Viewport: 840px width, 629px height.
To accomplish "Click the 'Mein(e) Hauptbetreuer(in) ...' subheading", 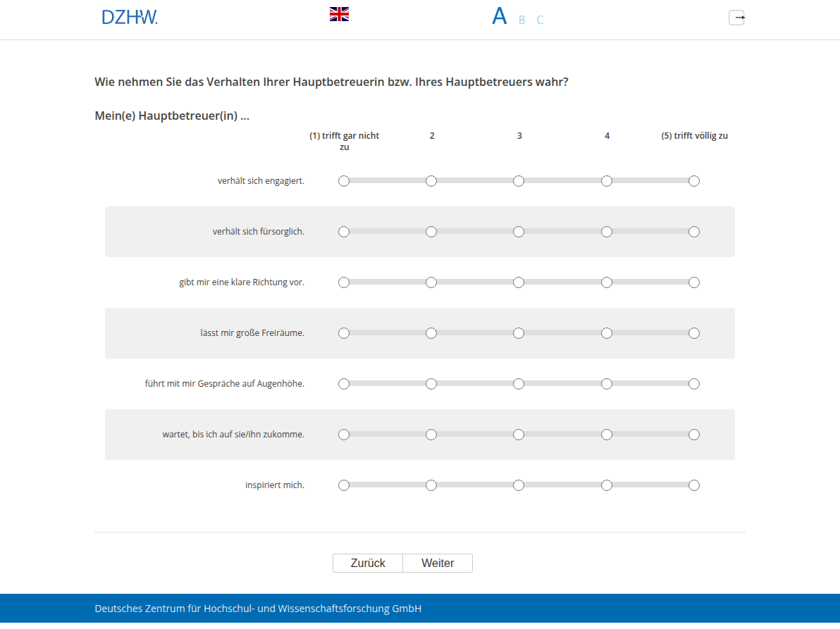I will pyautogui.click(x=172, y=116).
